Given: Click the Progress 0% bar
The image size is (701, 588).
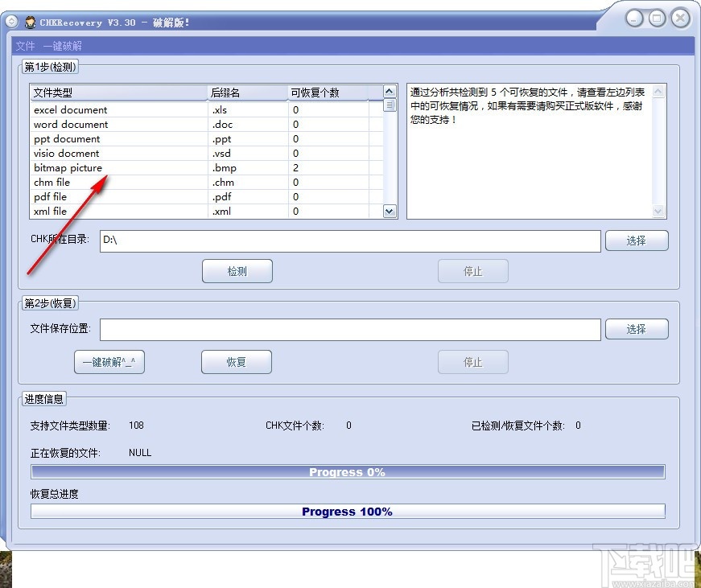Looking at the screenshot, I should click(x=348, y=472).
